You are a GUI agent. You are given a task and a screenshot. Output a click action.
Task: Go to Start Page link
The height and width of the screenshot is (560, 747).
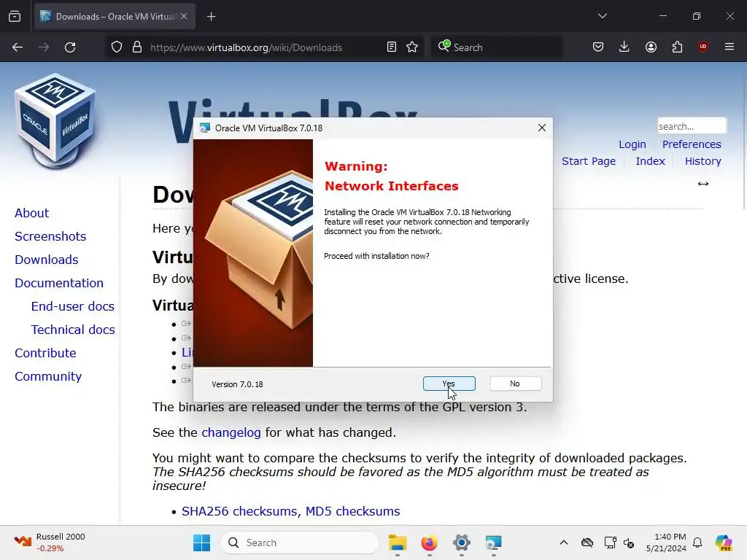coord(589,161)
